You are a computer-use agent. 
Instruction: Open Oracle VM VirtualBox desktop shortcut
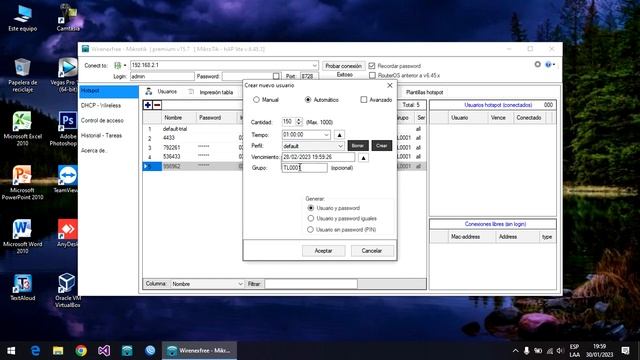67,291
